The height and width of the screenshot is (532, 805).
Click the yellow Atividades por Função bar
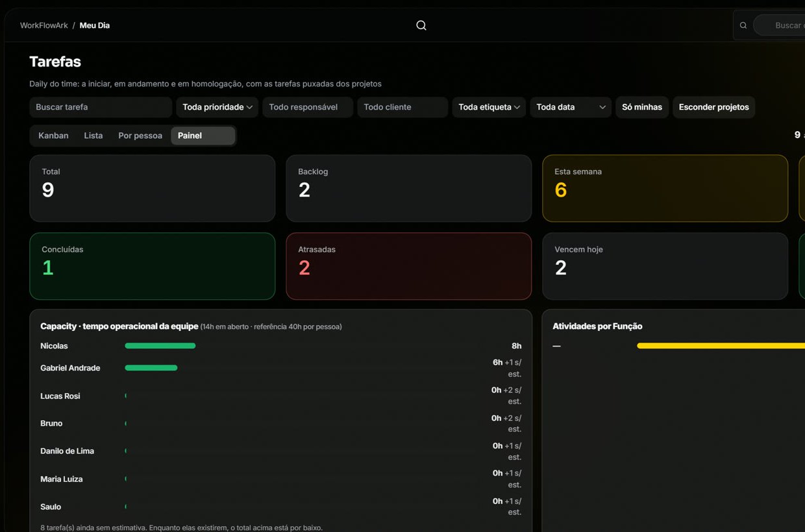pos(721,346)
